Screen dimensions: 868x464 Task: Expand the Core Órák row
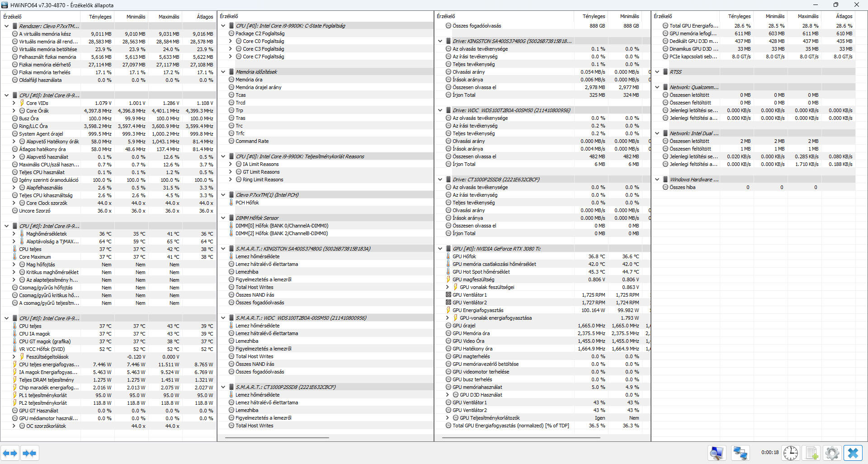14,111
